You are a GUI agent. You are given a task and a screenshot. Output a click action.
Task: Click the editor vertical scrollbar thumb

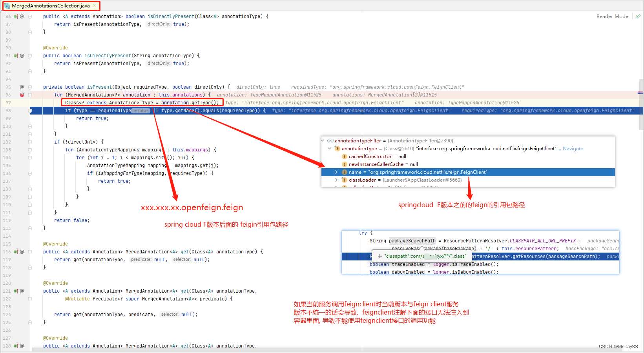[641, 104]
